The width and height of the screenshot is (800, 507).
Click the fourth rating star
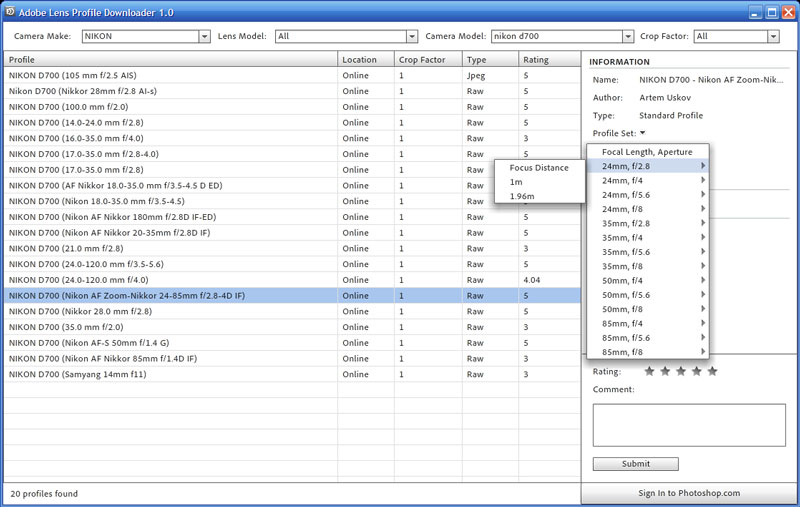(x=696, y=371)
